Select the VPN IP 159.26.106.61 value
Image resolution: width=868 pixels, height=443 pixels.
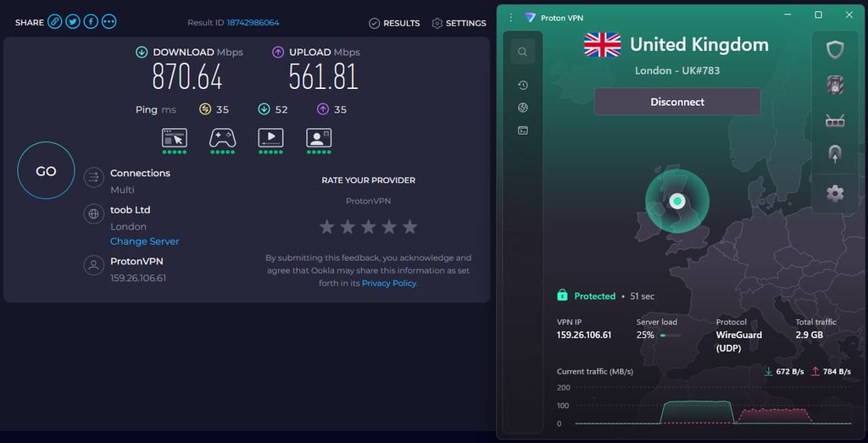tap(584, 335)
